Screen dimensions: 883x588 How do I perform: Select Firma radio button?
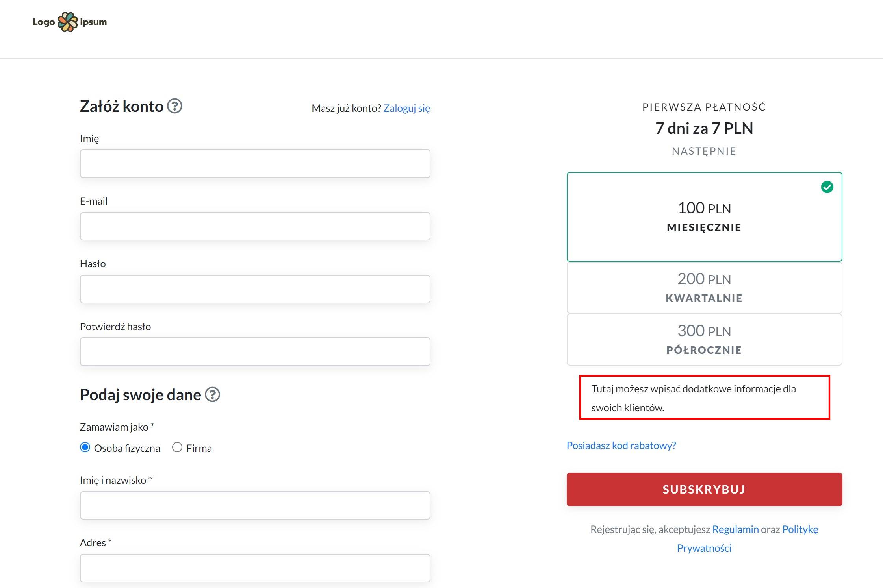tap(177, 447)
